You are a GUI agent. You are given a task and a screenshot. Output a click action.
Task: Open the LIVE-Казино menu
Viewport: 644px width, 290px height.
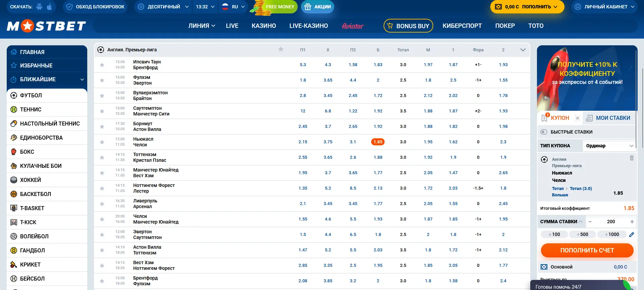309,26
